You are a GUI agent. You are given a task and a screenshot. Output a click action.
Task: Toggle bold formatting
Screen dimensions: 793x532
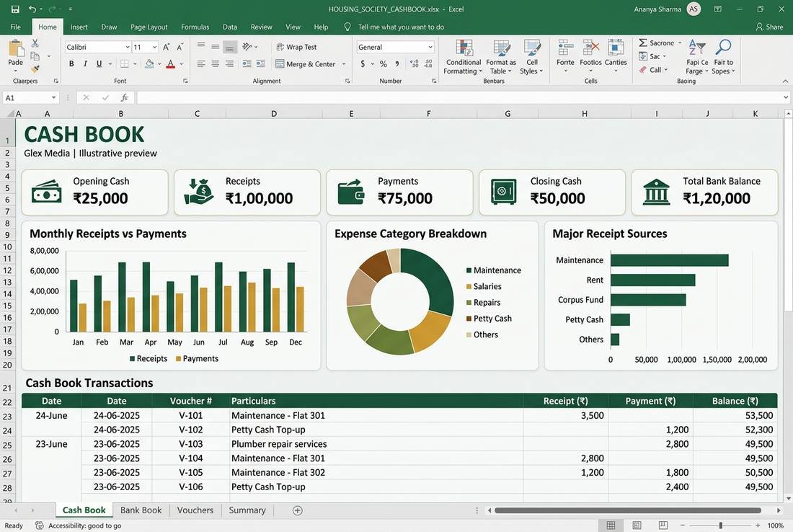[71, 63]
